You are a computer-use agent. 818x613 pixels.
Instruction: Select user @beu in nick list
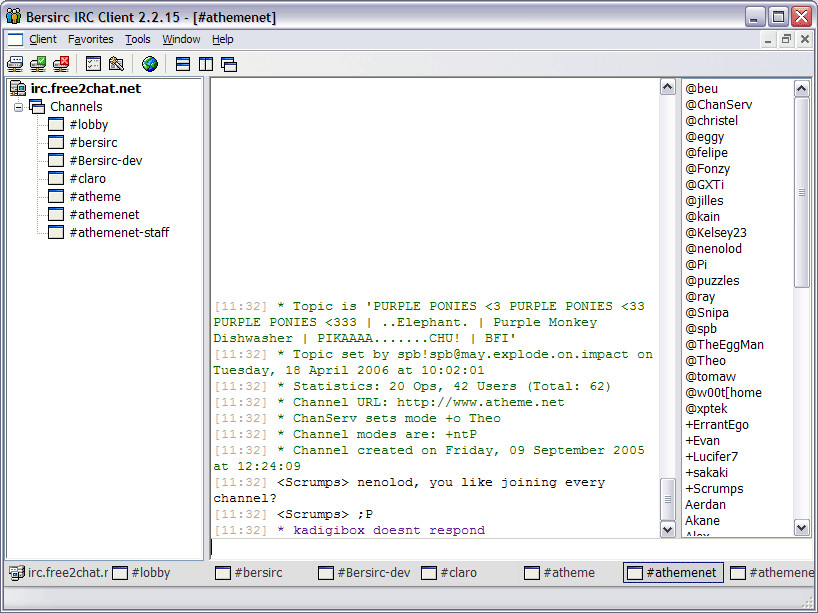[701, 89]
